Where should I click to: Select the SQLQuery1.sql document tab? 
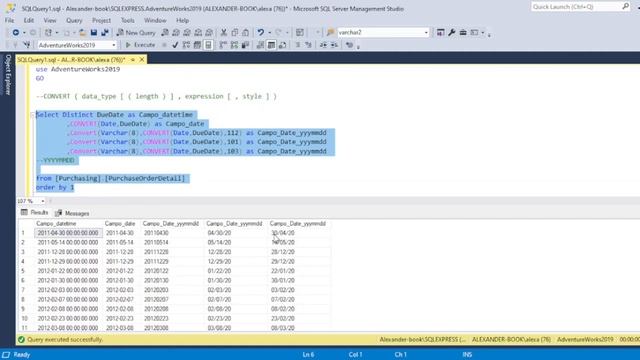(71, 60)
